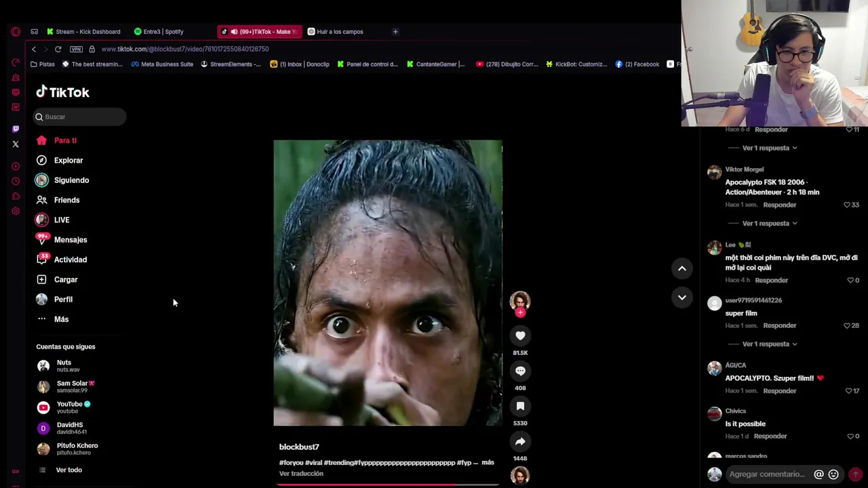This screenshot has height=488, width=868.
Task: Expand the video description with 'más'
Action: point(488,462)
